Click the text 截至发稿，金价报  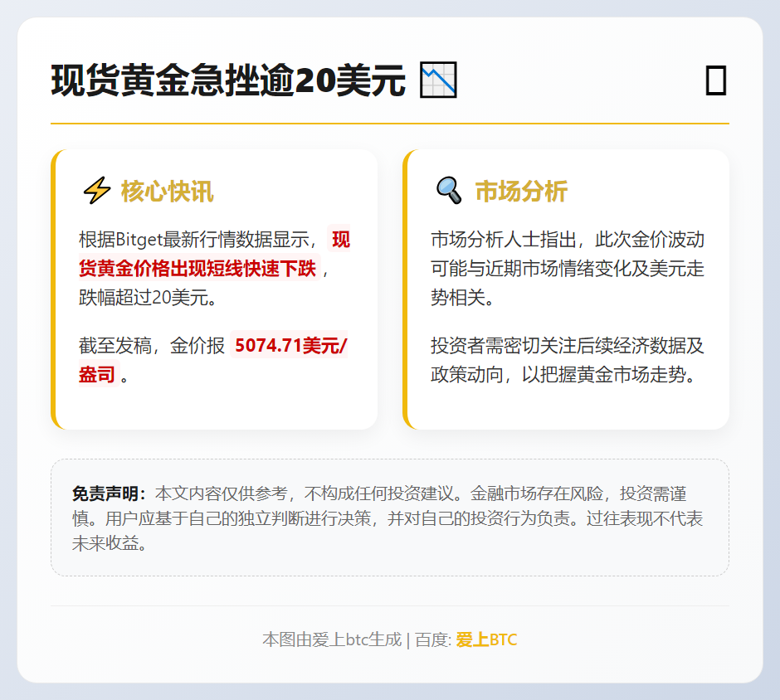[152, 346]
